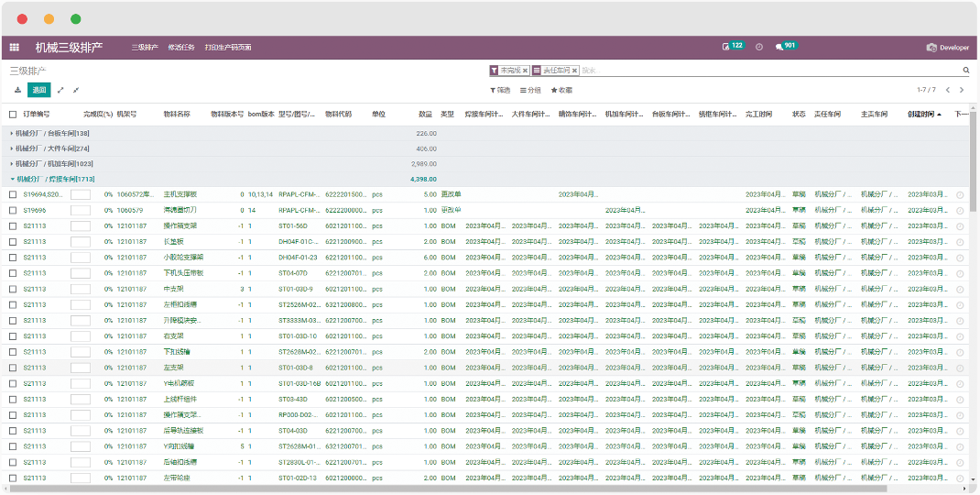Image resolution: width=980 pixels, height=495 pixels.
Task: Sort by the 创建时间 column header
Action: tap(923, 115)
